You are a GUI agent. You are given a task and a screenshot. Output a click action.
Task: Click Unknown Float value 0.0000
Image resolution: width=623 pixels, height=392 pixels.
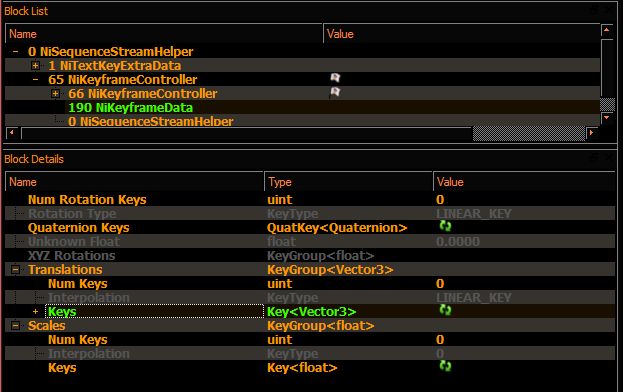point(458,241)
